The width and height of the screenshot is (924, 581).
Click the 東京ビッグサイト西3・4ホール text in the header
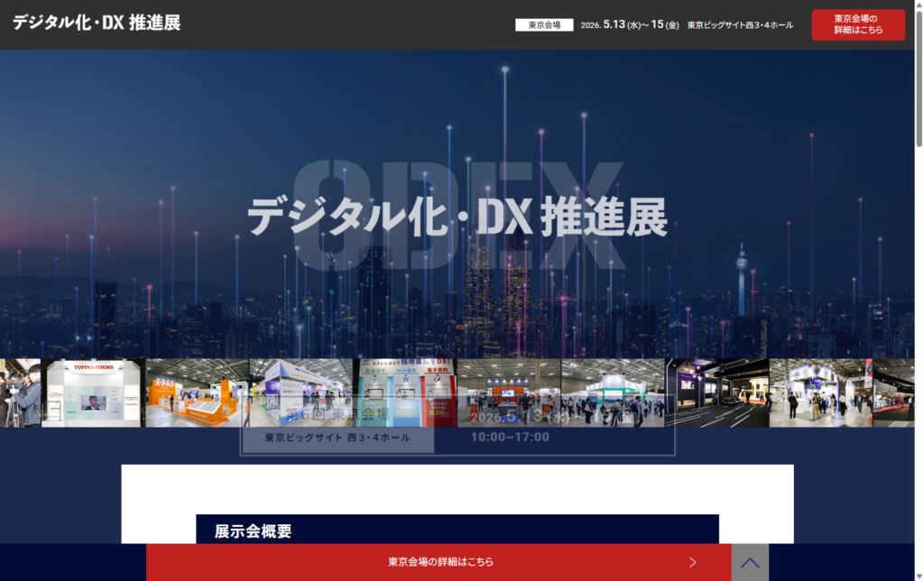pos(740,25)
